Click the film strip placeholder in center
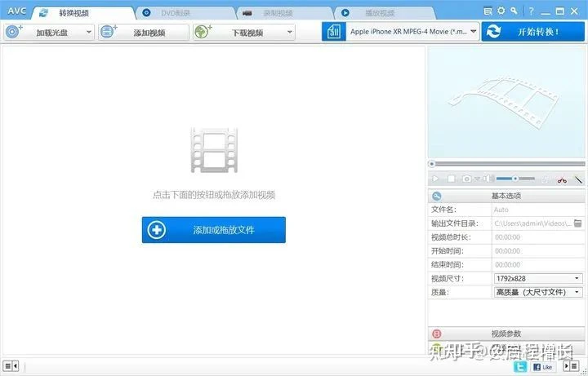The width and height of the screenshot is (588, 376). pos(214,150)
